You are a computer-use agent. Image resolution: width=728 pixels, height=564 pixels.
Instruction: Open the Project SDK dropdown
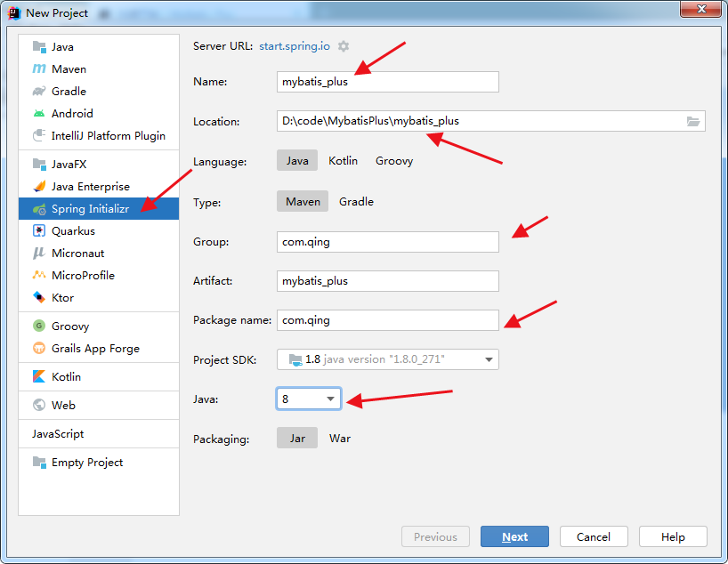pyautogui.click(x=388, y=359)
